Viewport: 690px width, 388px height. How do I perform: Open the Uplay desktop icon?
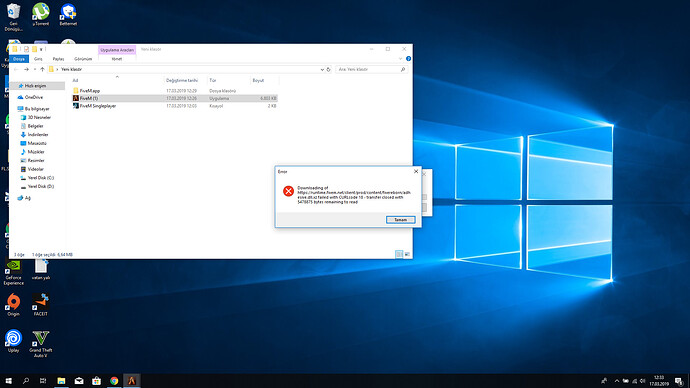pos(13,341)
